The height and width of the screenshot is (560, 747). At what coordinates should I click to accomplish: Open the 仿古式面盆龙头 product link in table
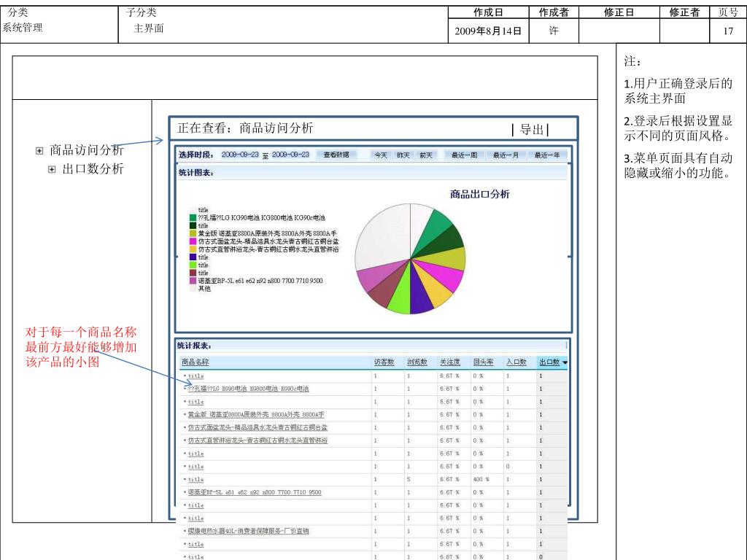coord(258,427)
